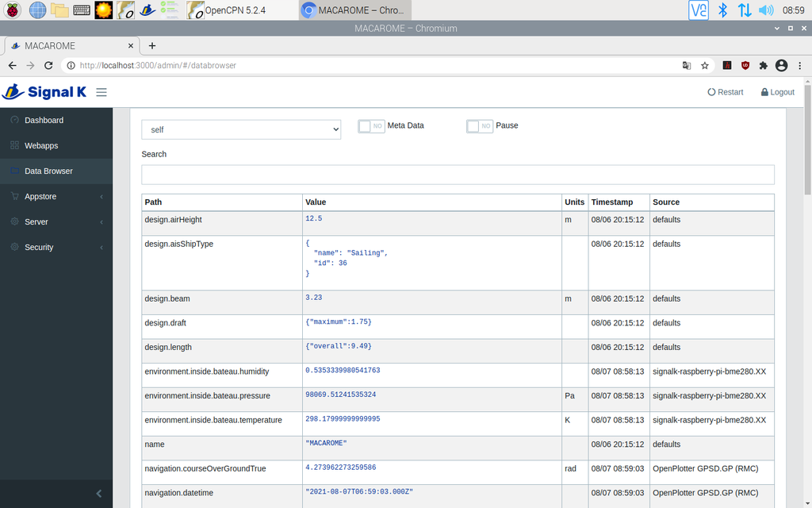Click the pressure value 98069.51241535324

pyautogui.click(x=341, y=394)
